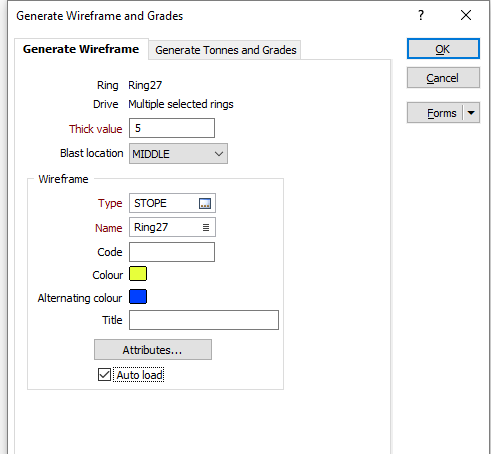
Task: Focus the Thick value input field
Action: 172,128
